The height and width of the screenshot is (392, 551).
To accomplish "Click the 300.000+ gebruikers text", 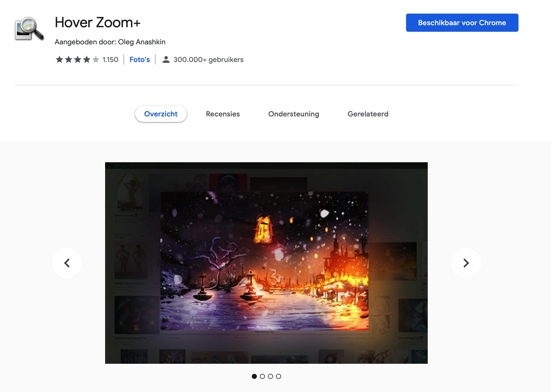I will click(208, 60).
